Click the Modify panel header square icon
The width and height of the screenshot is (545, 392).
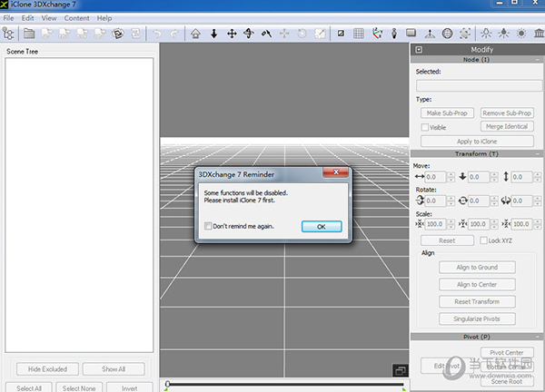(x=419, y=50)
